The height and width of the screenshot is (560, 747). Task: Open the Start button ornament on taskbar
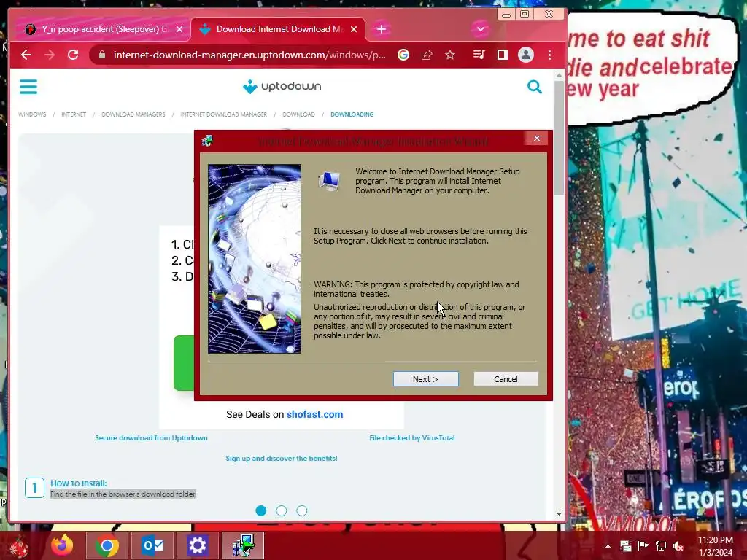click(19, 545)
